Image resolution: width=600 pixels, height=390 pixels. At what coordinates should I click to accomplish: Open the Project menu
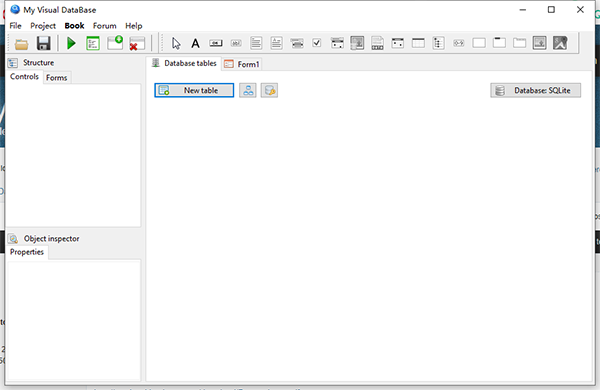pos(43,26)
